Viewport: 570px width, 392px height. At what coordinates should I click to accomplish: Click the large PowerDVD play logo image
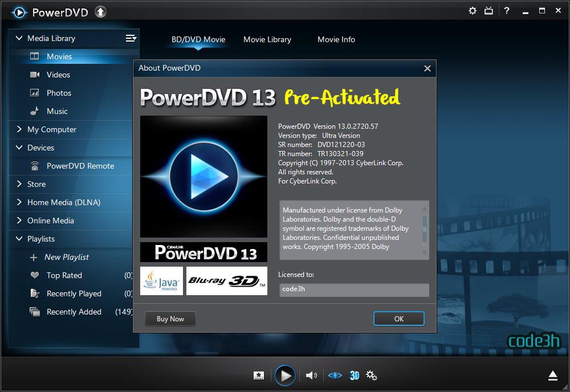[x=203, y=177]
